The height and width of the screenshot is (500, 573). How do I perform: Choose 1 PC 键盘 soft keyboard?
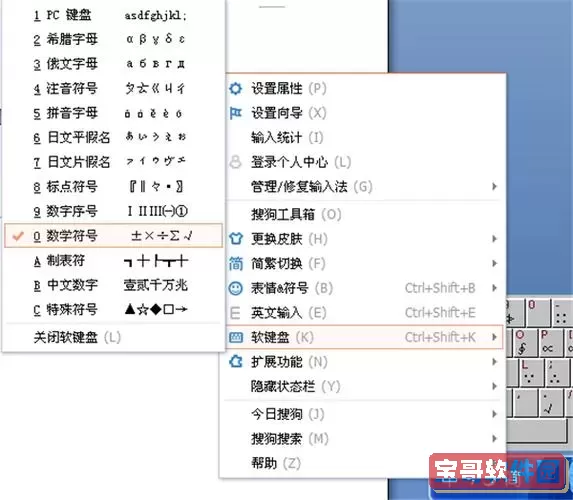[x=113, y=15]
